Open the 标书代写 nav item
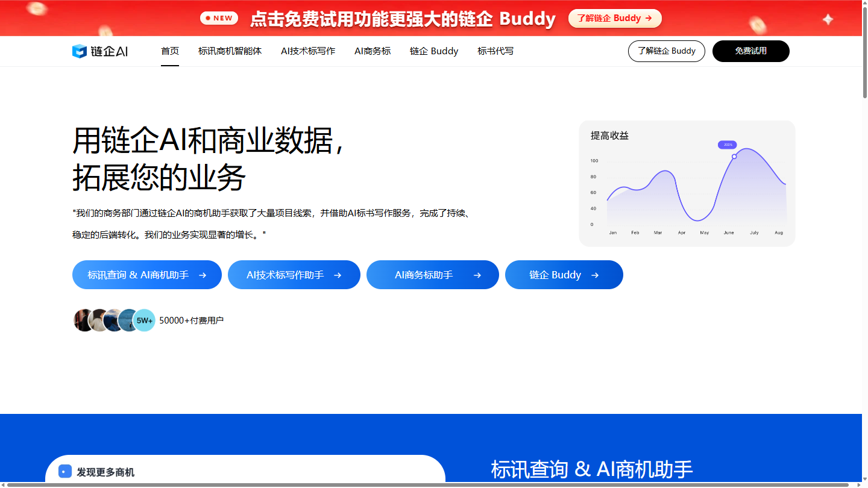The image size is (868, 488). point(495,51)
